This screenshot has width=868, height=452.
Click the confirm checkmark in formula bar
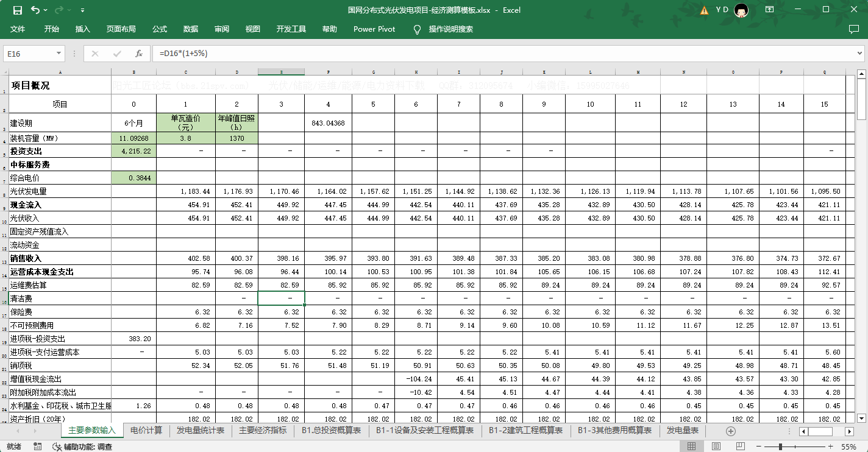[117, 54]
